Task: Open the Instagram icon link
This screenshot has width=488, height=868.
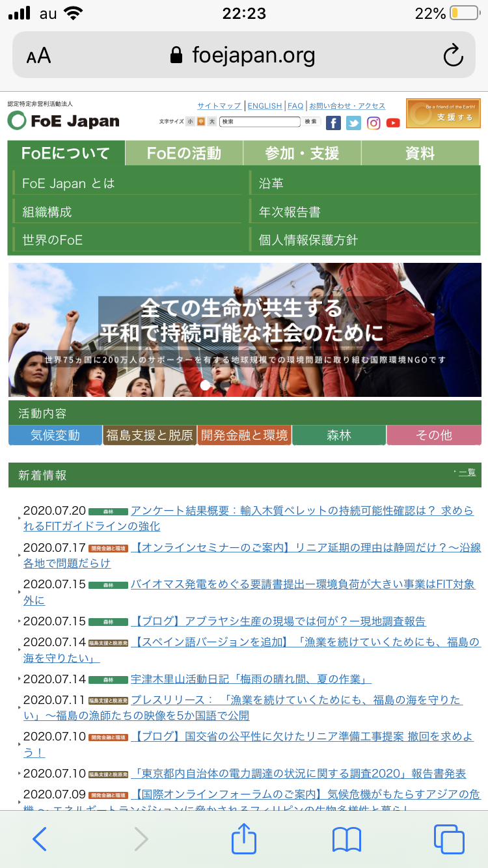Action: pyautogui.click(x=373, y=123)
